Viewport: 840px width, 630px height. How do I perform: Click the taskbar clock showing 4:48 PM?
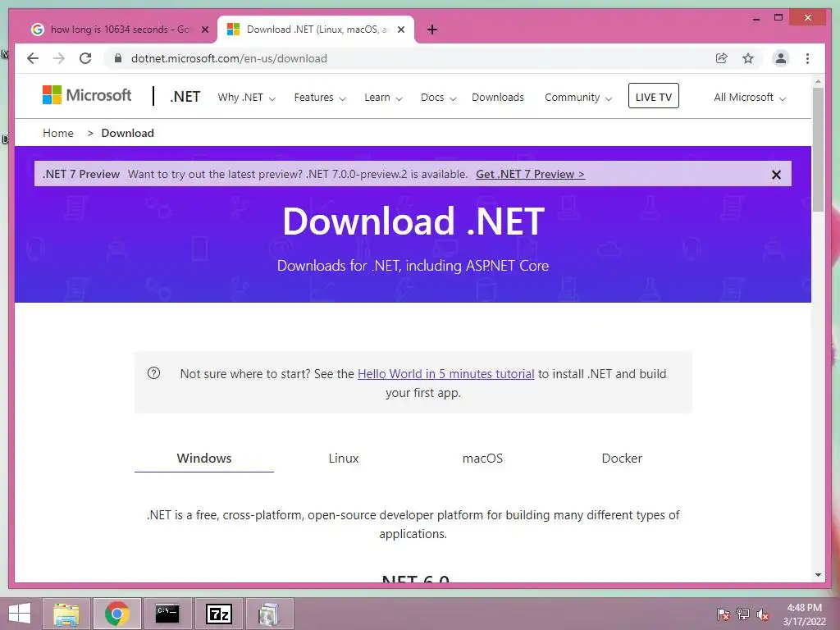point(804,614)
